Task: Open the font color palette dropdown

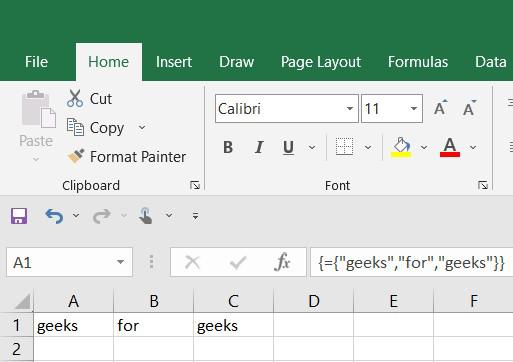Action: (473, 147)
